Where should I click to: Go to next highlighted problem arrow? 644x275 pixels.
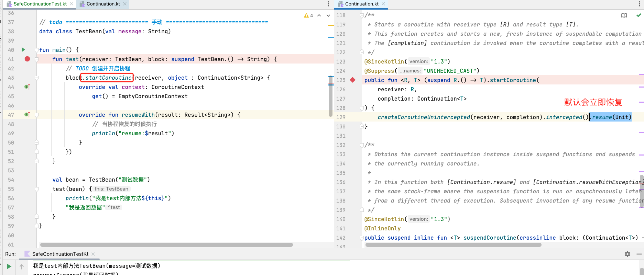pyautogui.click(x=328, y=15)
